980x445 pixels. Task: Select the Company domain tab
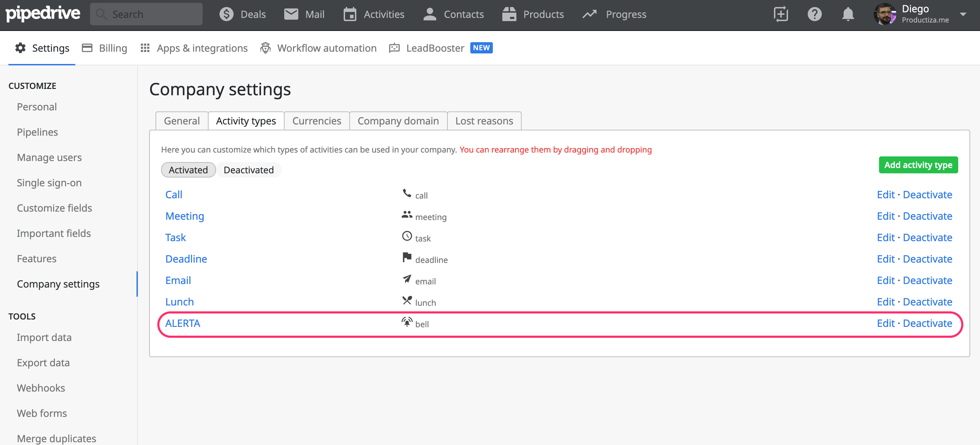(x=398, y=121)
